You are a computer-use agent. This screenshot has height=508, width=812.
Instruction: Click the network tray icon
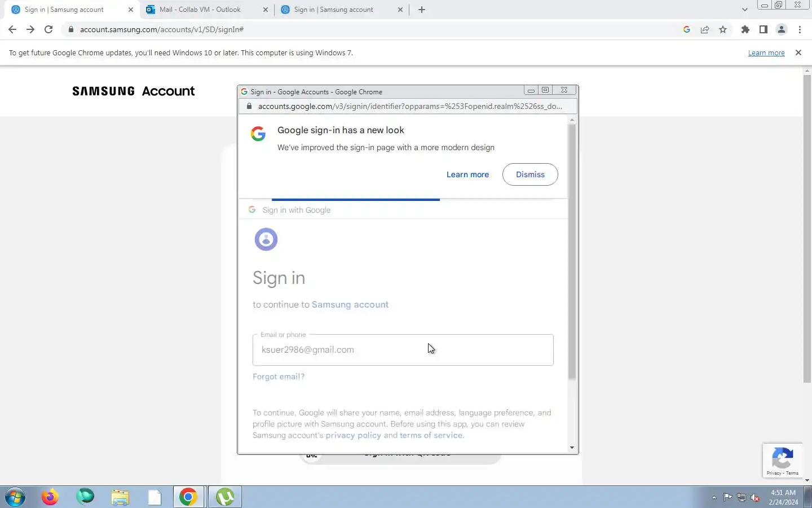tap(742, 497)
